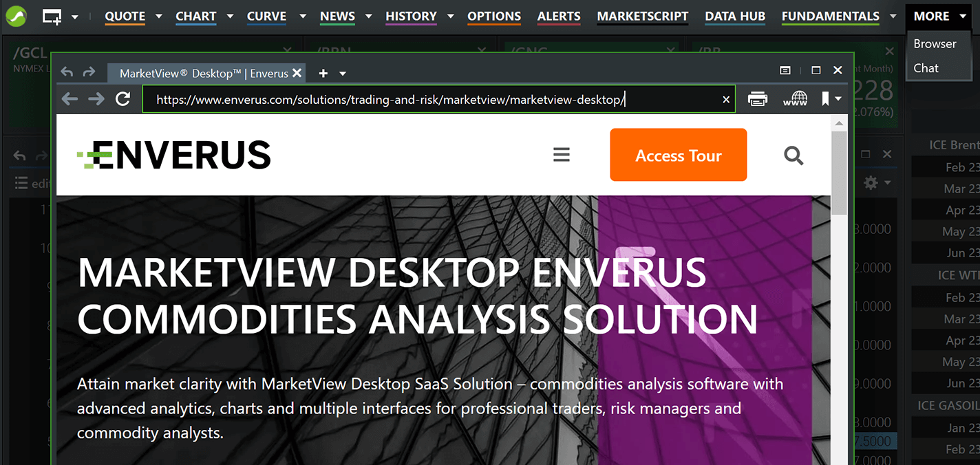
Task: Expand the dropdown arrow beside CHART
Action: pyautogui.click(x=230, y=16)
